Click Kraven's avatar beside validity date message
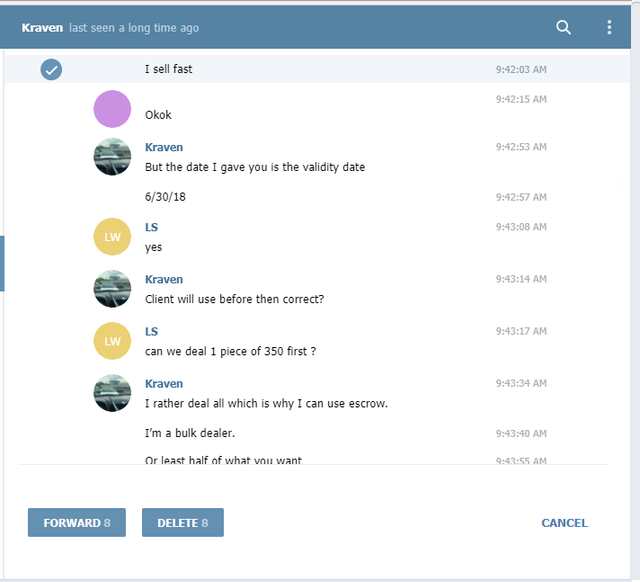Image resolution: width=640 pixels, height=582 pixels. pos(112,157)
